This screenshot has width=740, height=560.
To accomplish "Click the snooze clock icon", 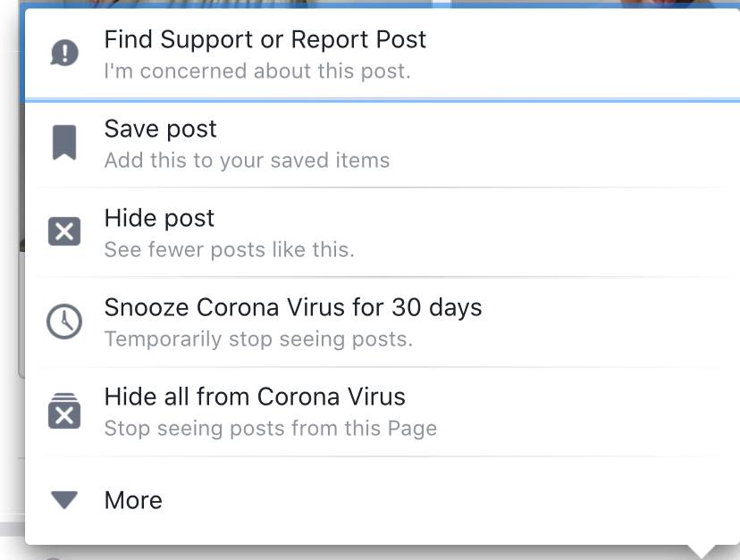I will point(64,322).
